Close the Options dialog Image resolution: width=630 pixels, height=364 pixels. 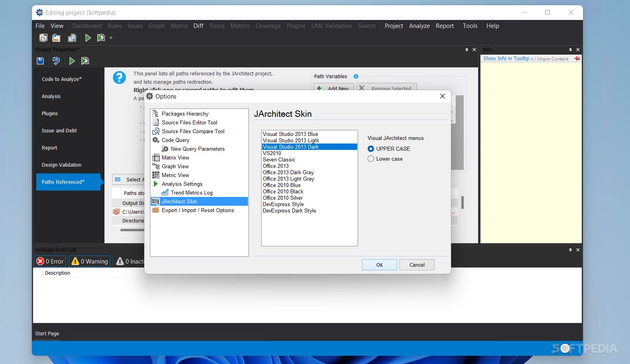click(443, 96)
